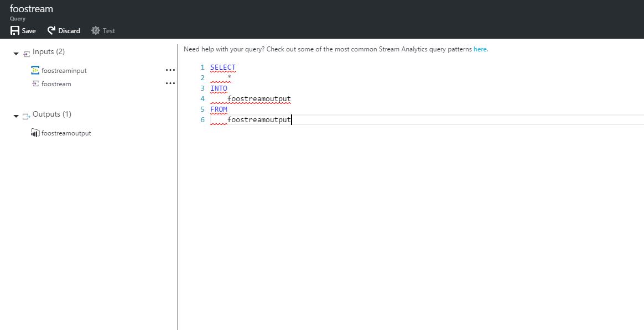
Task: Click the Discard undo arrow icon
Action: tap(51, 31)
